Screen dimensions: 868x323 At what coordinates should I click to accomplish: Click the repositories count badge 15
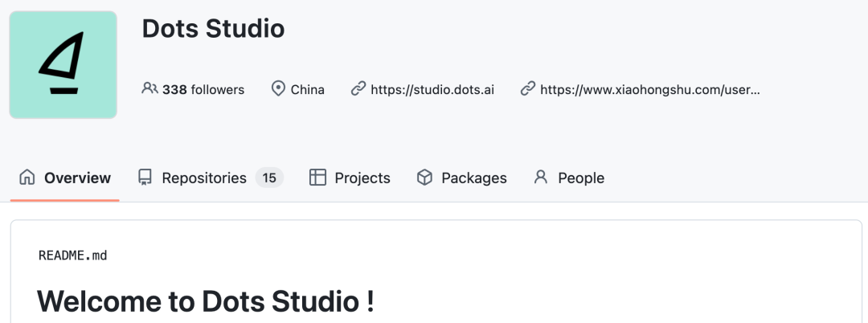click(x=269, y=178)
